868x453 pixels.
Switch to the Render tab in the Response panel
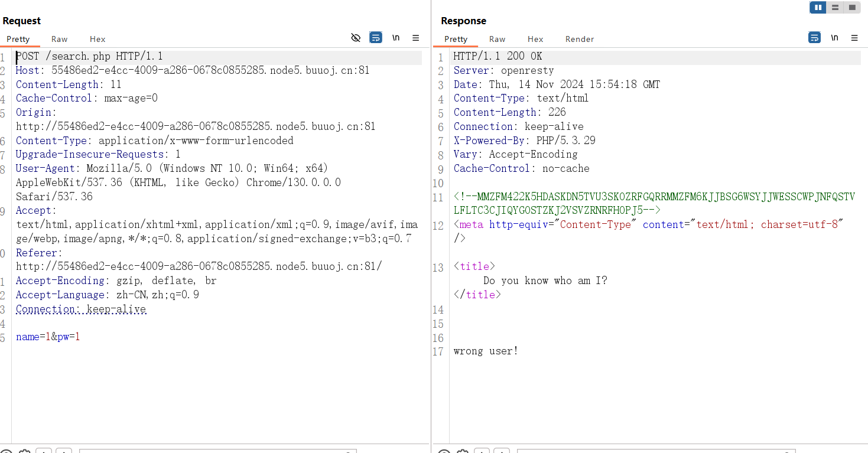click(x=579, y=39)
